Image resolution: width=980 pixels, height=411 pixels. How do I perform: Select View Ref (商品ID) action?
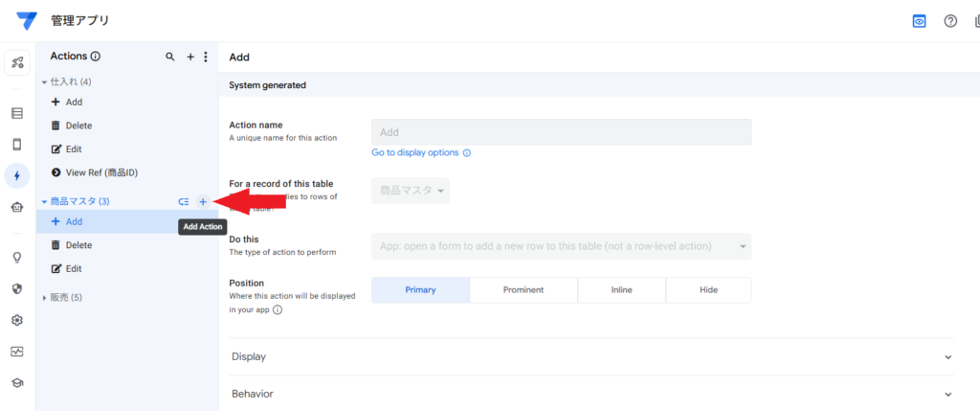tap(101, 172)
